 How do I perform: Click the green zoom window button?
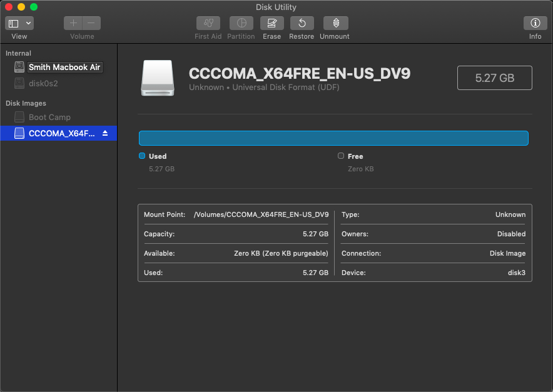pos(34,7)
